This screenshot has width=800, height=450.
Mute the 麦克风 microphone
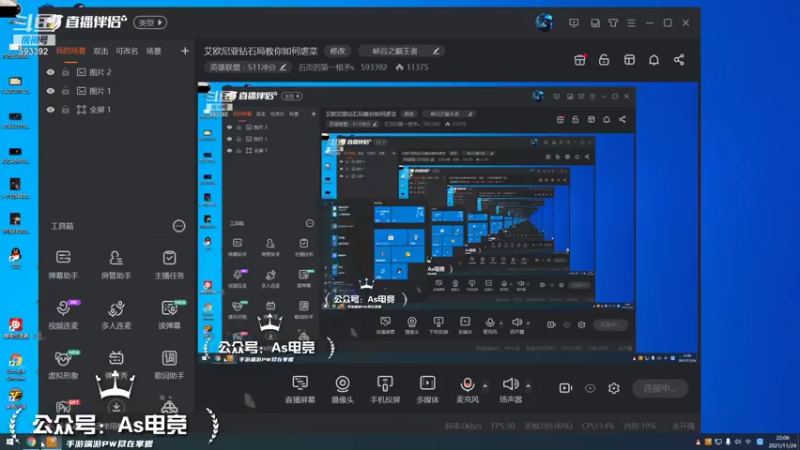[x=467, y=389]
